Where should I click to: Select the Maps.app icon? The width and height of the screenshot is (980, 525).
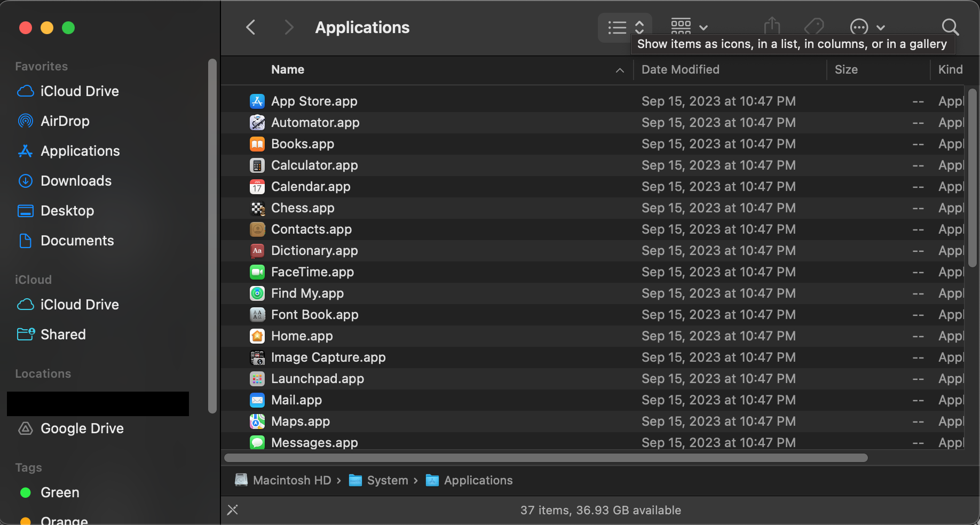click(257, 421)
